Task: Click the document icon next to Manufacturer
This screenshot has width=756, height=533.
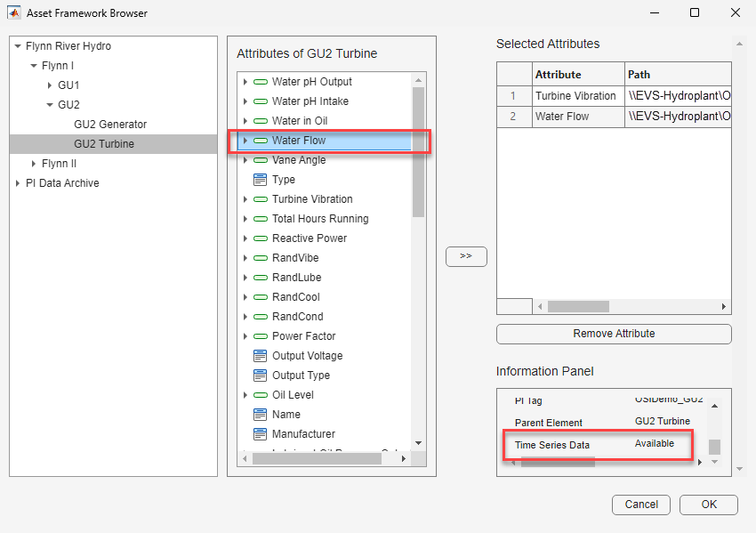Action: coord(261,433)
